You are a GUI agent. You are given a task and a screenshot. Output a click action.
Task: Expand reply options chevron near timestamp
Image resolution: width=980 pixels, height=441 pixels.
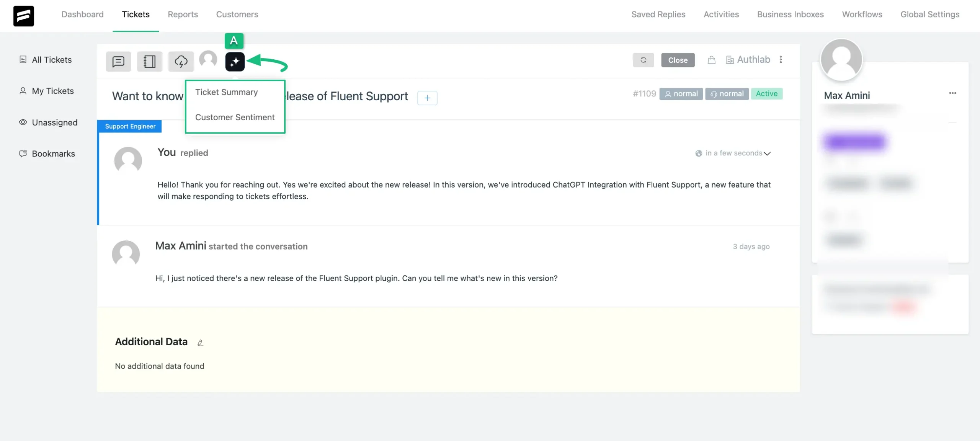tap(767, 154)
